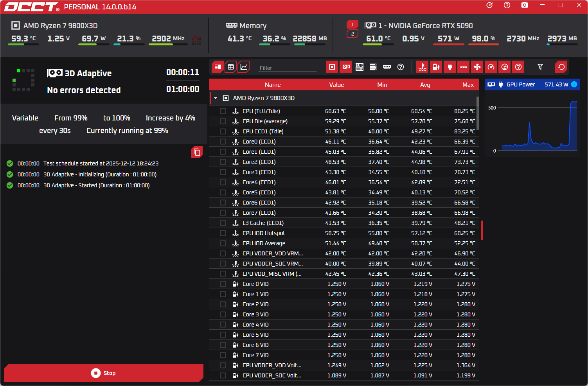Toggle the temperature sensor filter icon
This screenshot has width=588, height=386.
point(423,67)
